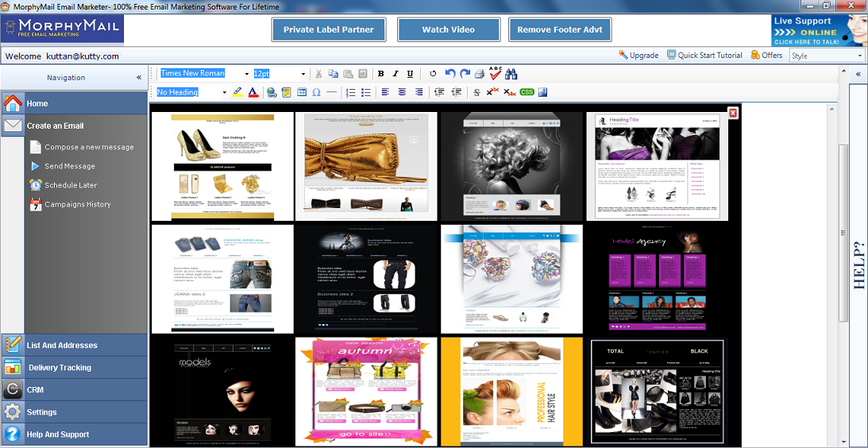The image size is (868, 448).
Task: Undo the last action
Action: coord(450,74)
